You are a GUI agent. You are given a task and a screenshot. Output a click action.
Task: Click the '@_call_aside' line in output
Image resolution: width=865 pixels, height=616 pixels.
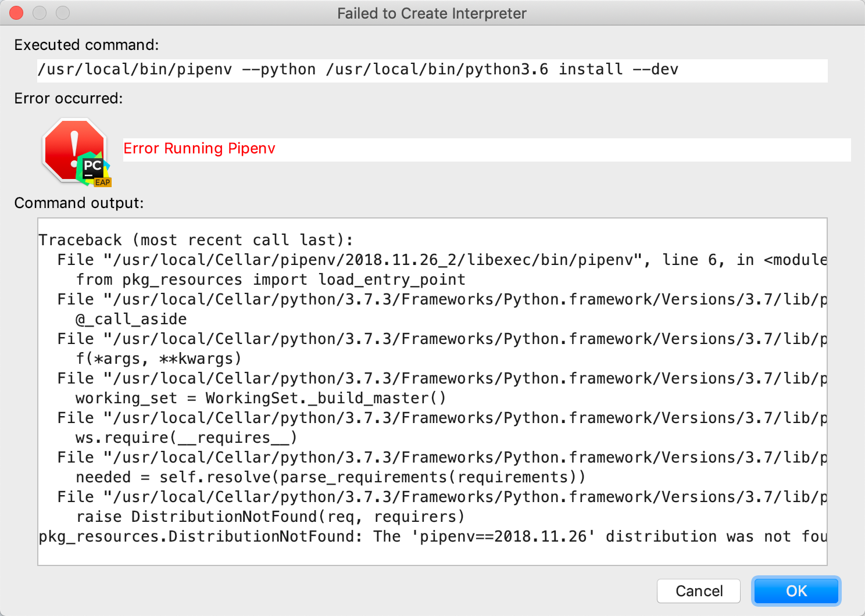131,319
